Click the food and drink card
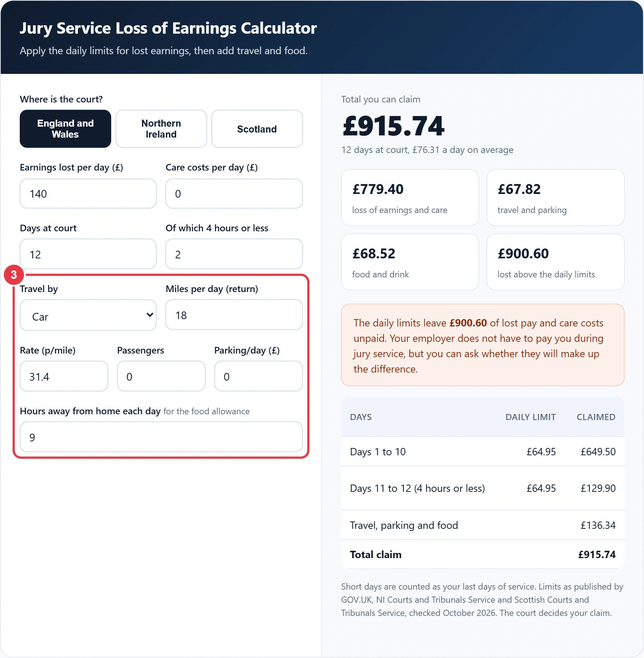 coord(410,262)
